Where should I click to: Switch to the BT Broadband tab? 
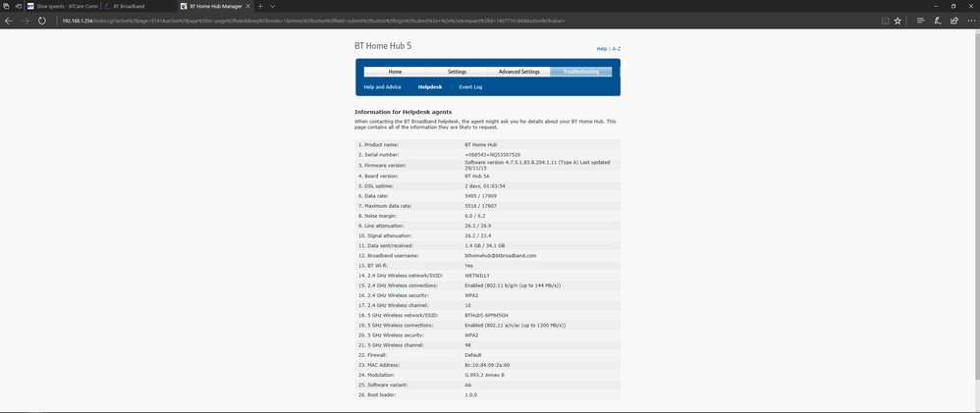(138, 6)
